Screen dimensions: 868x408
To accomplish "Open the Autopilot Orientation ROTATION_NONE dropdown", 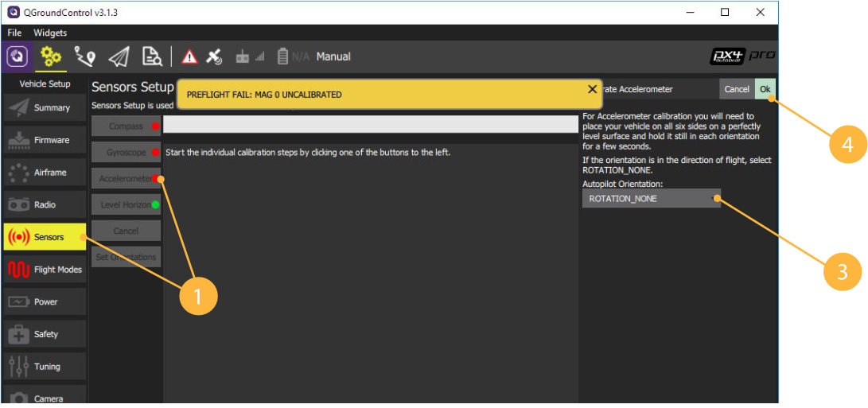I will pyautogui.click(x=651, y=199).
